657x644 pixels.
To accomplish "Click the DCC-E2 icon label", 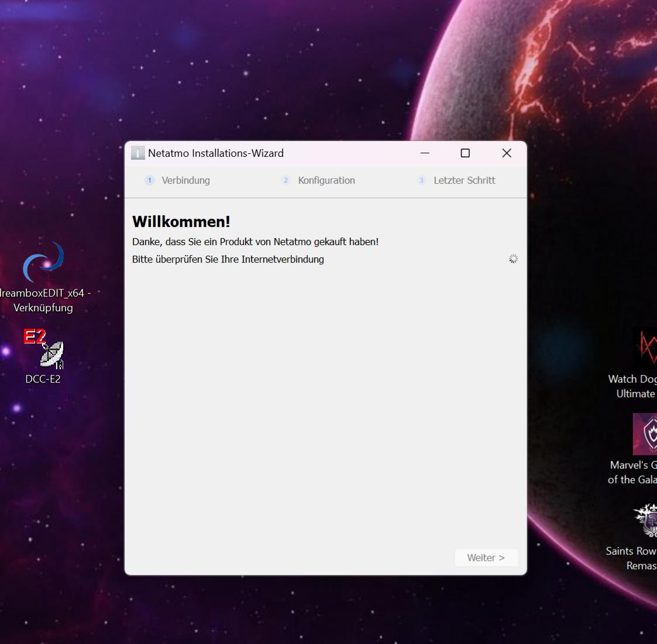I will pos(43,379).
